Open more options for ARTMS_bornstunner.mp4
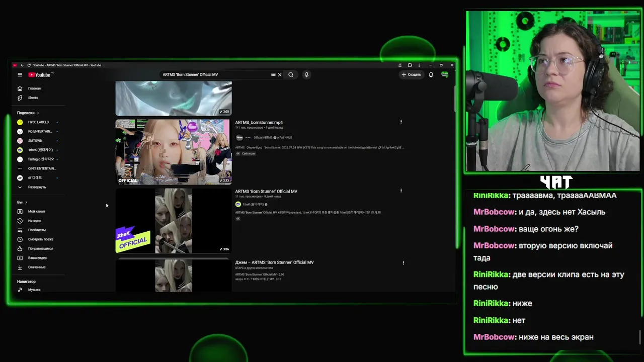Viewport: 644px width, 362px height. (401, 122)
